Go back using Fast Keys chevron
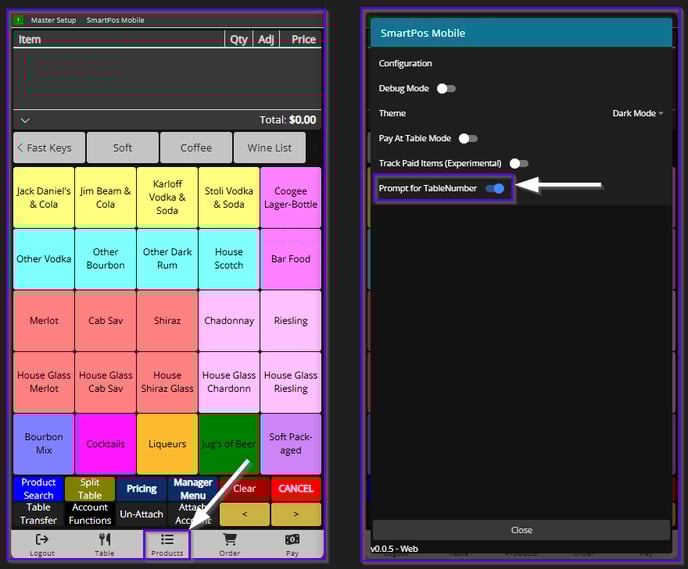688x569 pixels. coord(20,148)
